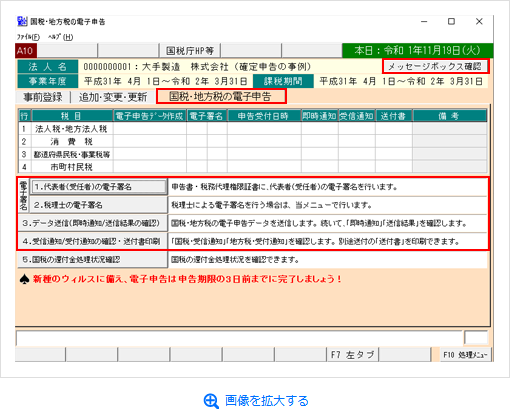The height and width of the screenshot is (409, 510).
Task: Select the 消費税 row in the table
Action: click(253, 141)
